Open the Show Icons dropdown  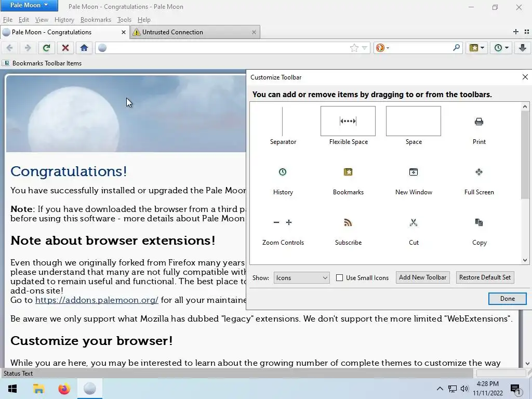click(301, 278)
